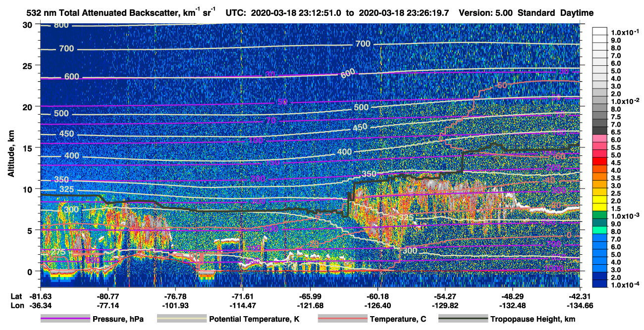The image size is (644, 330).
Task: Click longitude value -114.47
Action: click(x=242, y=305)
